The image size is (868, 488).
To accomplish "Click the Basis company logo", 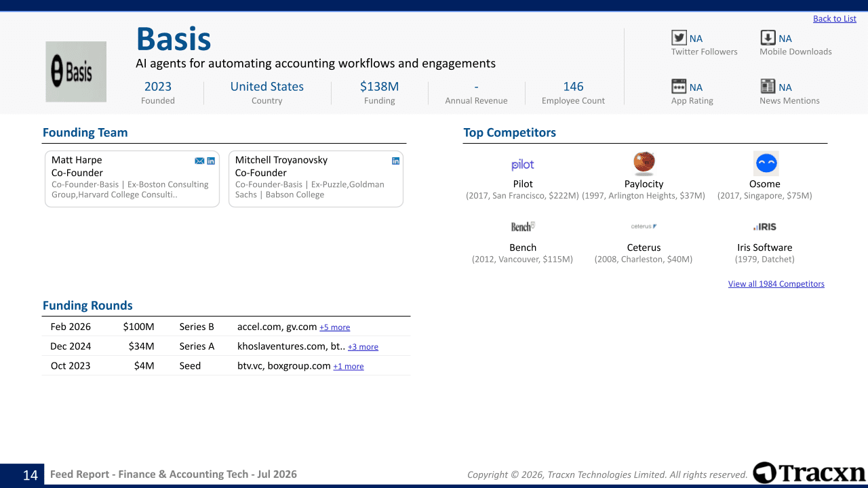I will click(76, 72).
